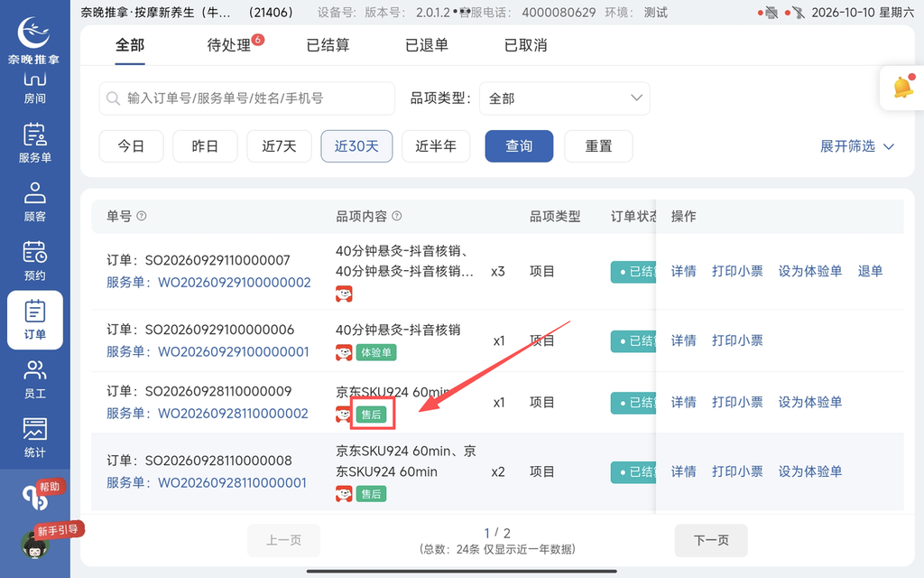Click the printer status icon in top bar

[x=772, y=13]
